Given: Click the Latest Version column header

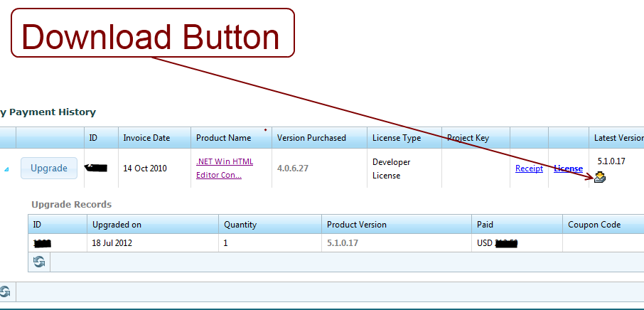Looking at the screenshot, I should point(618,138).
